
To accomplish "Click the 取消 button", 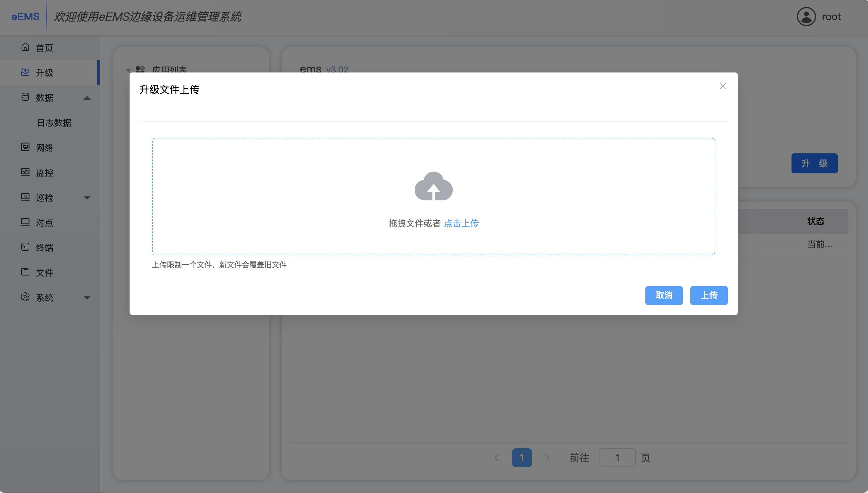I will (x=664, y=295).
